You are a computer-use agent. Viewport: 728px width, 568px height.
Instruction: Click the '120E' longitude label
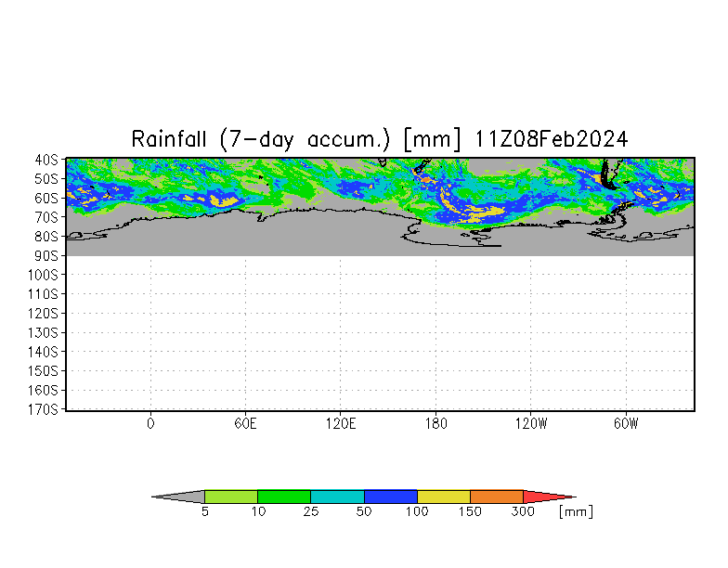click(341, 423)
